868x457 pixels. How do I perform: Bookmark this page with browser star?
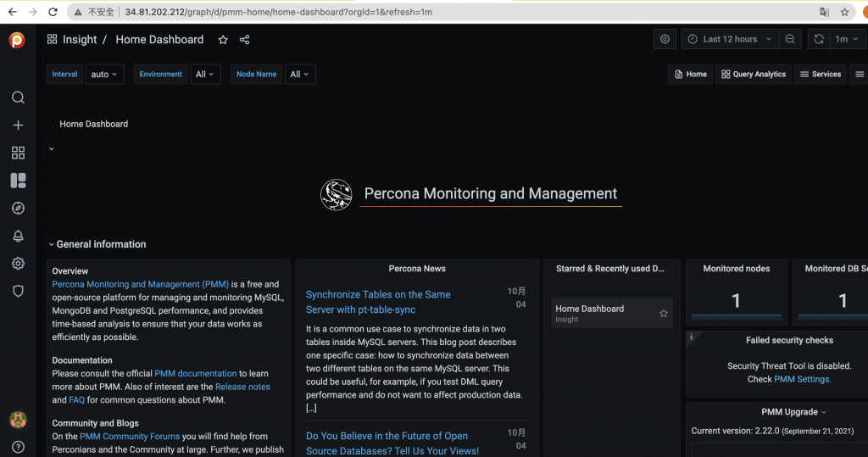pyautogui.click(x=845, y=12)
